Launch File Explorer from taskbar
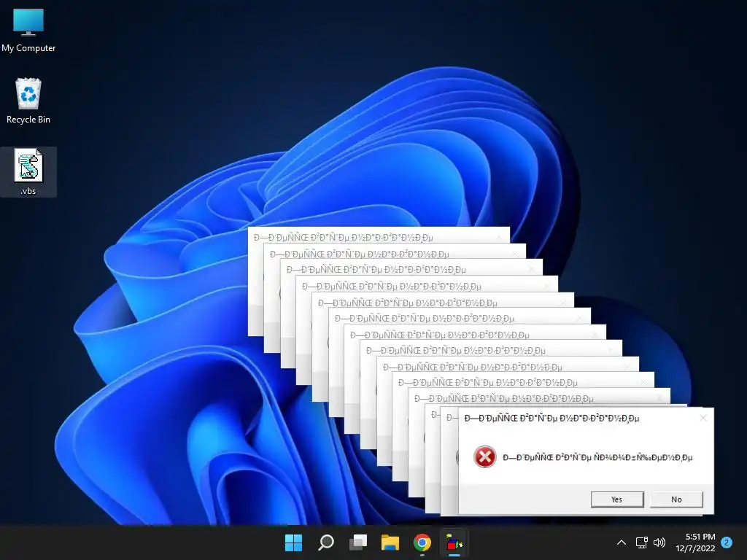 point(390,542)
